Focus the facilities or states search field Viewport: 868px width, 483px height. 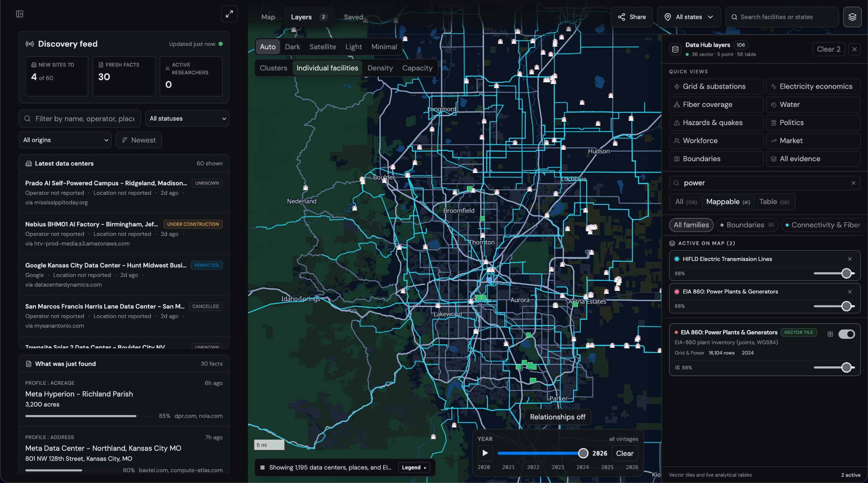coord(782,17)
